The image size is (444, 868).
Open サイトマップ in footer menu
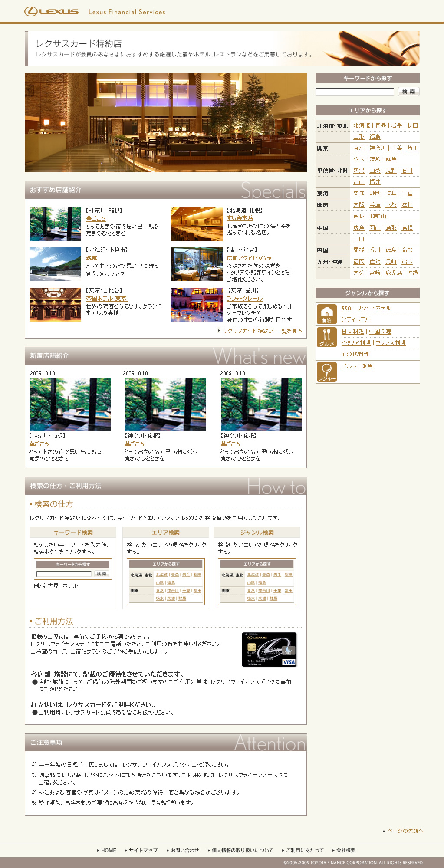point(143,850)
